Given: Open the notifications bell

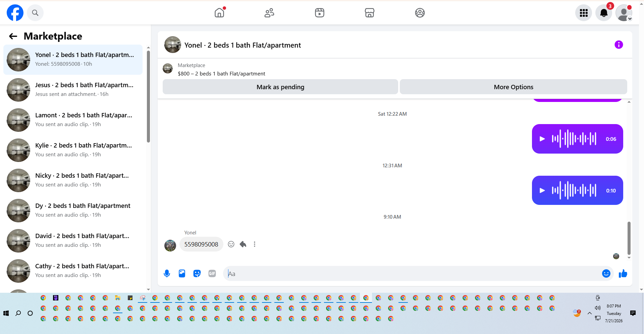Looking at the screenshot, I should pos(604,13).
